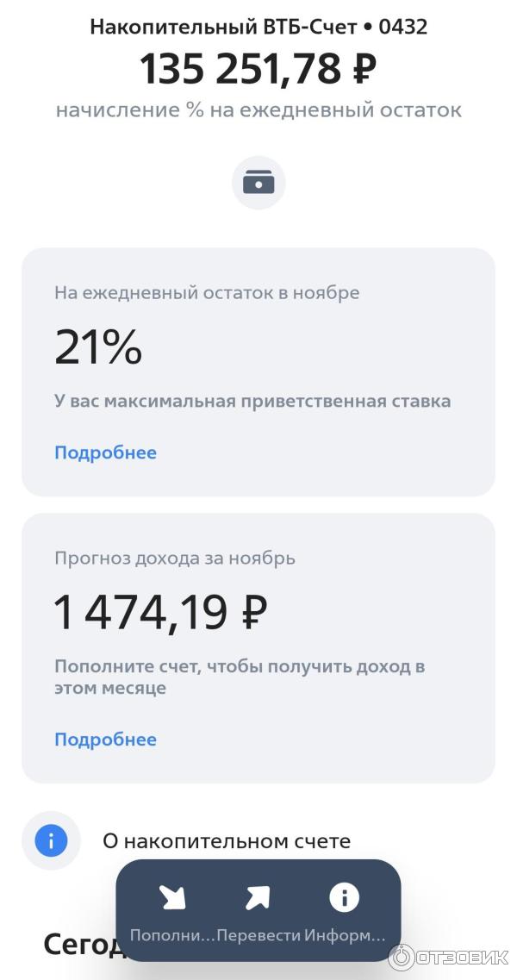The image size is (517, 980).
Task: Tap the 21% rate value
Action: [98, 347]
